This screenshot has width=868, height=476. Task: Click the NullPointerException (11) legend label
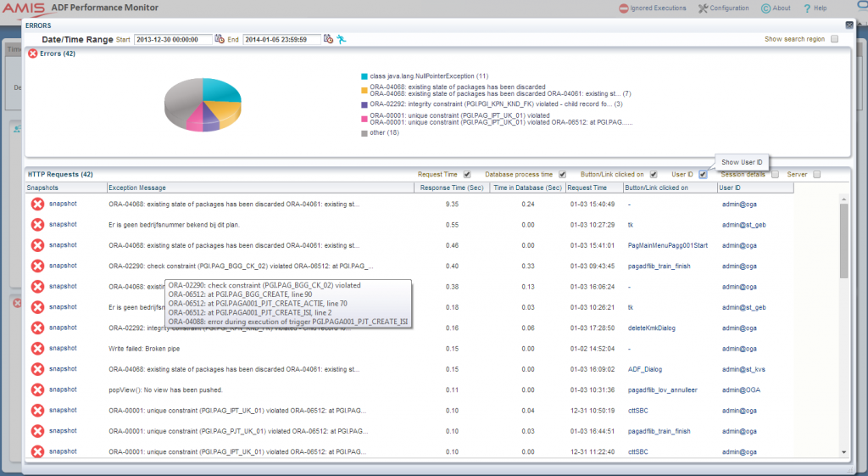point(429,76)
